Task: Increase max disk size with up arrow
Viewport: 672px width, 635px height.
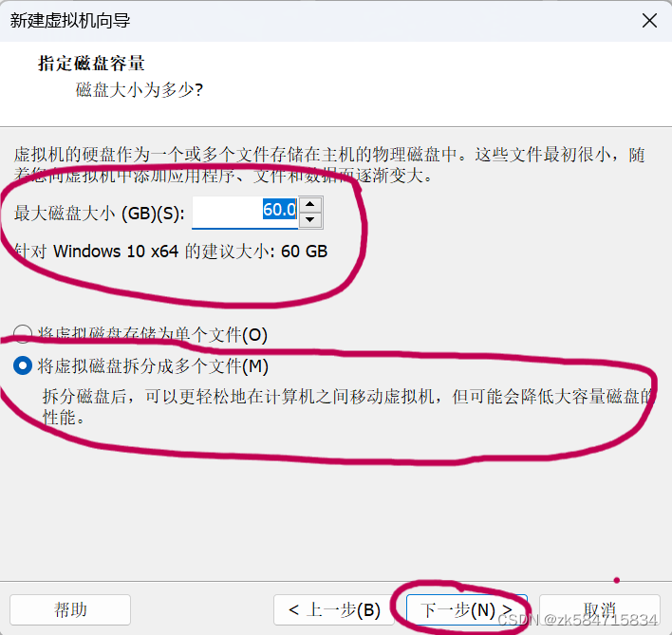Action: point(310,204)
